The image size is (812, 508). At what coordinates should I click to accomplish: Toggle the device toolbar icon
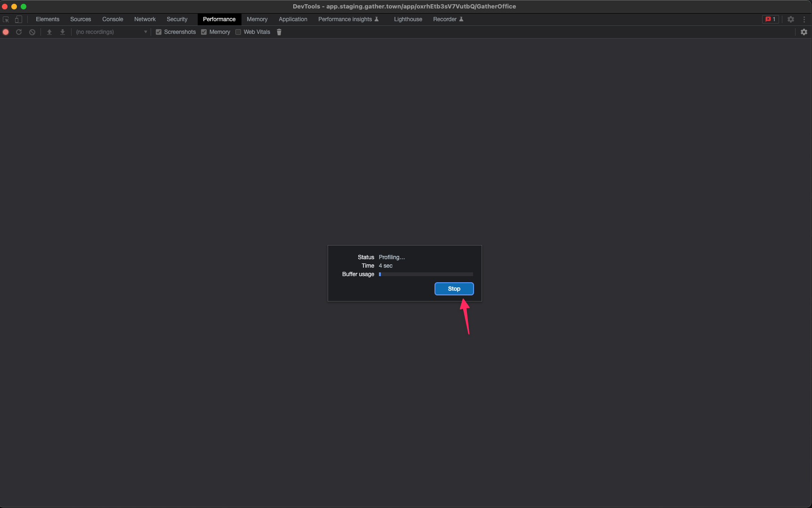coord(18,19)
